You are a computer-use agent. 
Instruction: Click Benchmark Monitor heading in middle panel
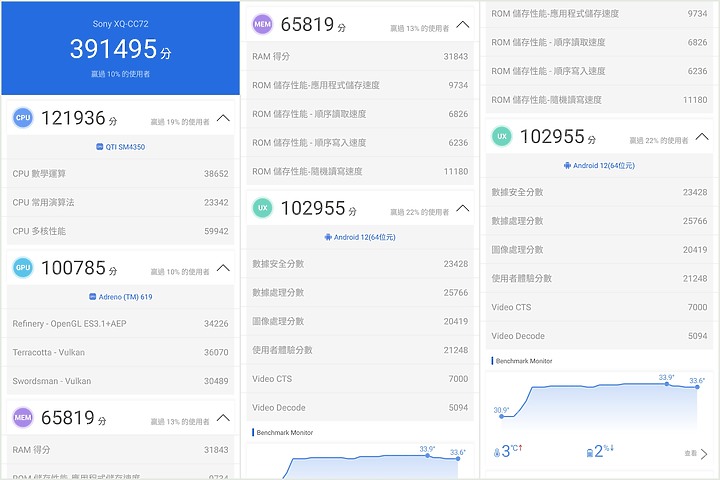click(285, 433)
